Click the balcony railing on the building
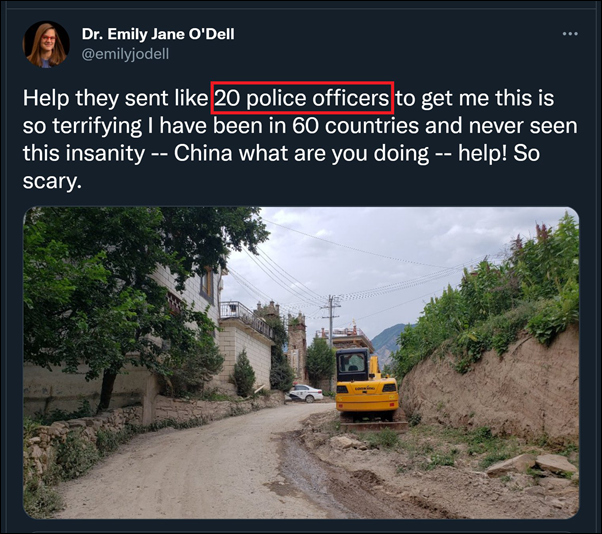The height and width of the screenshot is (534, 602). click(x=246, y=318)
